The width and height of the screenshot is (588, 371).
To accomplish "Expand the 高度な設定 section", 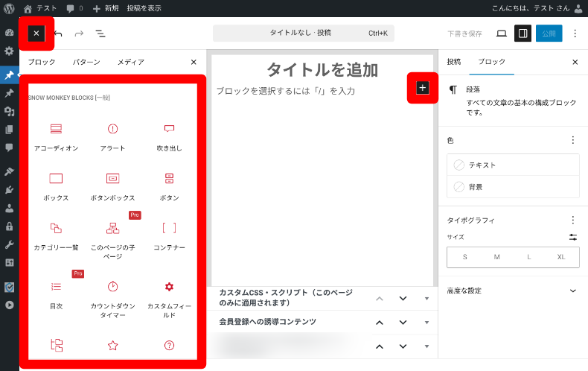I will [x=572, y=291].
